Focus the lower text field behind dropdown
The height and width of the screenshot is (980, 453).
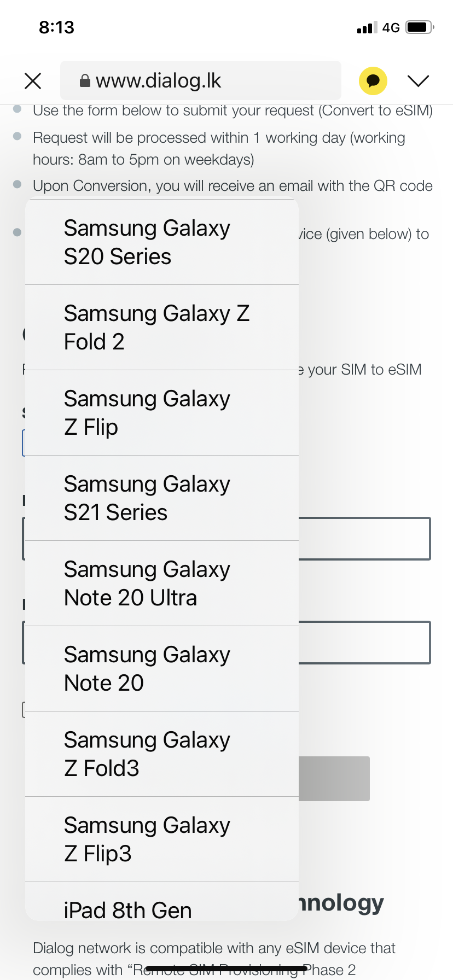pyautogui.click(x=364, y=643)
